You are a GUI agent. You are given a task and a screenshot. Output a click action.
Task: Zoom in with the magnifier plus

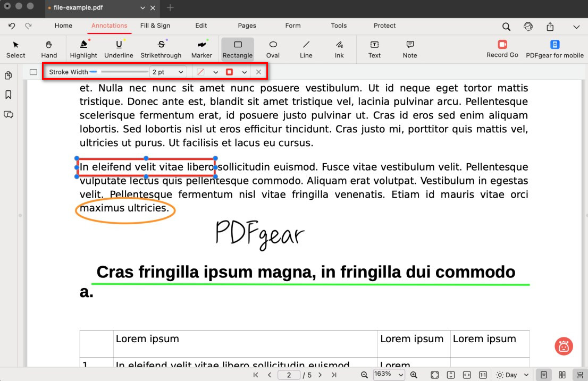coord(414,375)
